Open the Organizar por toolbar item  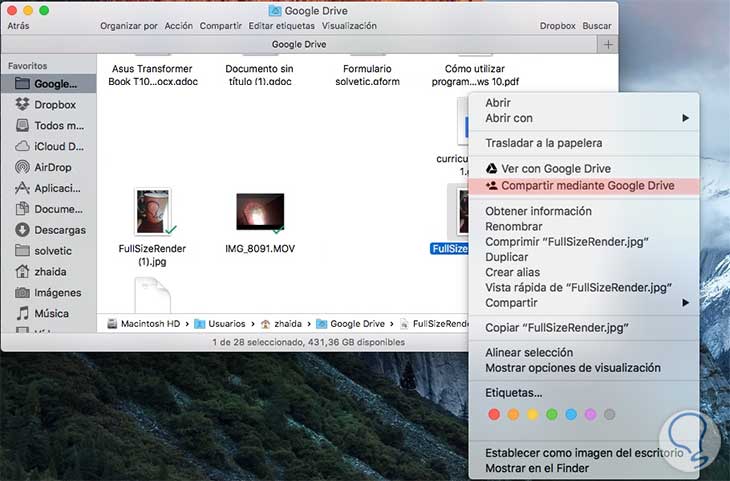pos(129,26)
